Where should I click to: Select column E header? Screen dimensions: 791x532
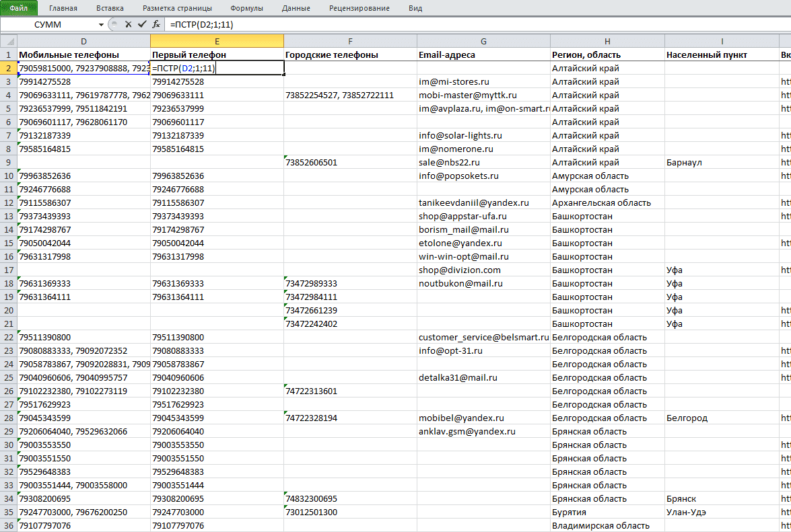[x=217, y=41]
